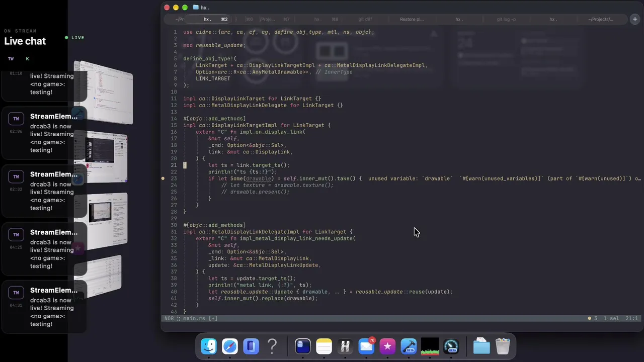Open the terminal app in the Dock
This screenshot has width=644, height=362.
tap(302, 346)
